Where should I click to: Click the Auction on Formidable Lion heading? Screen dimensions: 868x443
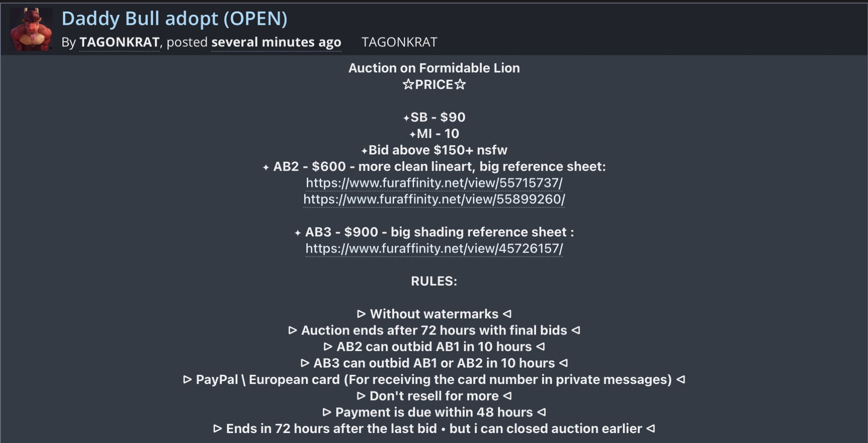pyautogui.click(x=434, y=68)
